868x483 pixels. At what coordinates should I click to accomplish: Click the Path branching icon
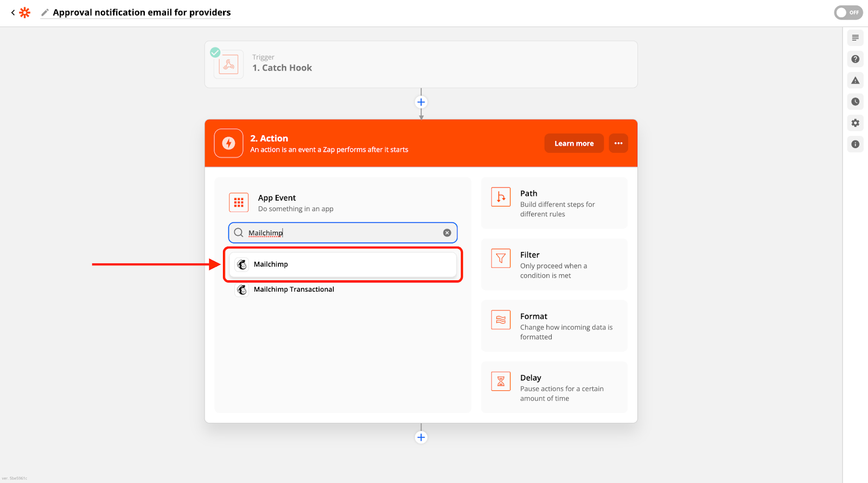tap(501, 197)
